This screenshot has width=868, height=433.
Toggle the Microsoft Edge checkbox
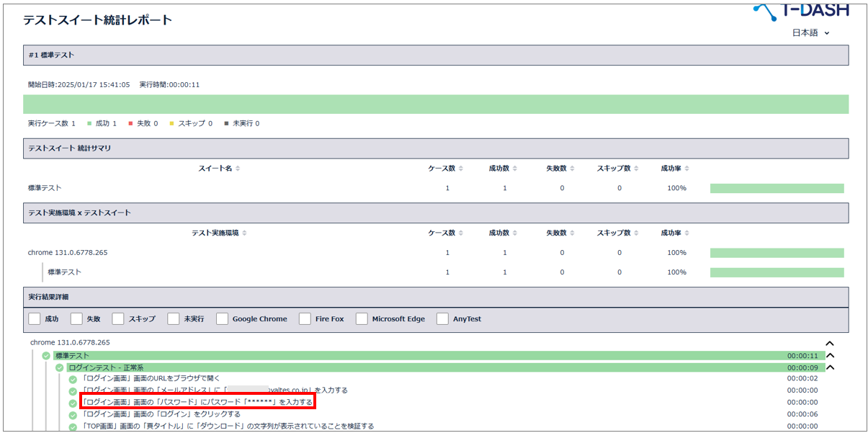point(362,318)
